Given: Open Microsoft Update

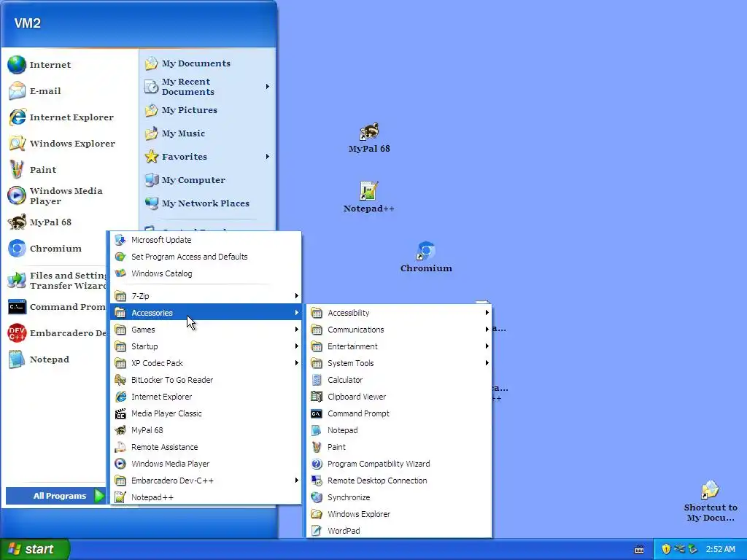Looking at the screenshot, I should (206, 240).
